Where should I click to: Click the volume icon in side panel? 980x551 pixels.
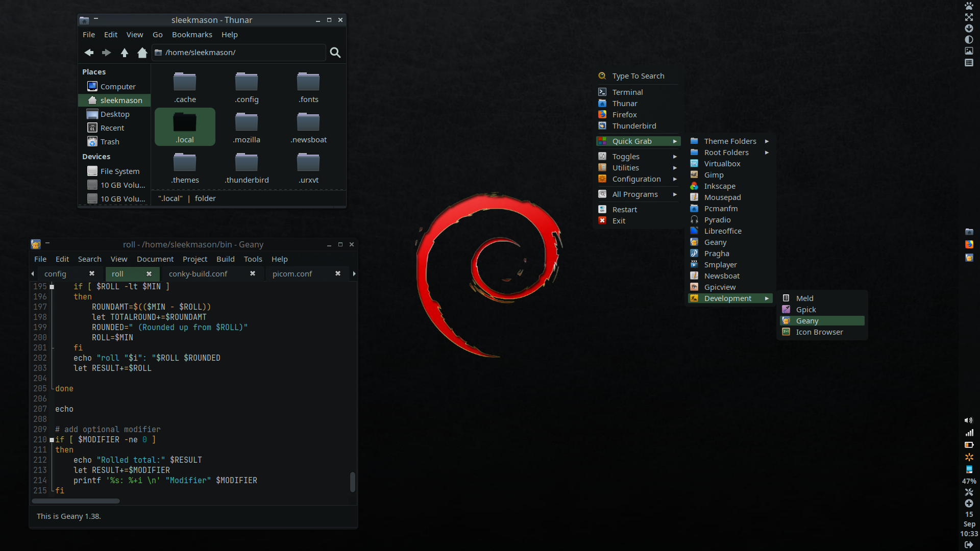[968, 420]
